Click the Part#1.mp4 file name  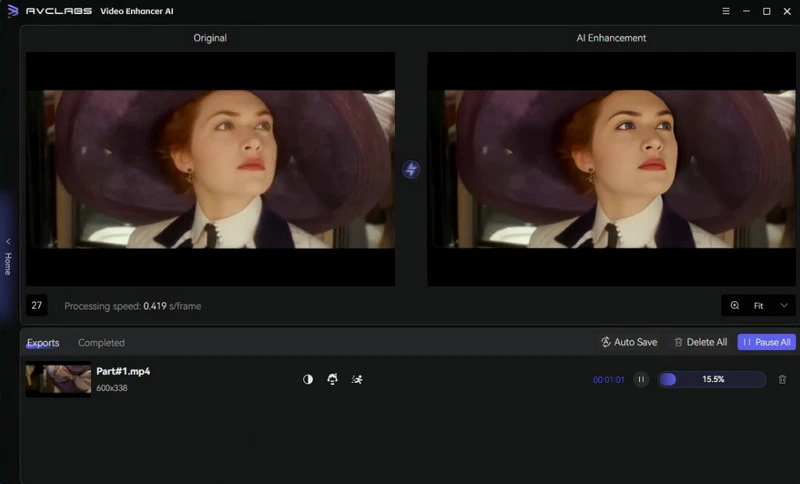click(123, 371)
